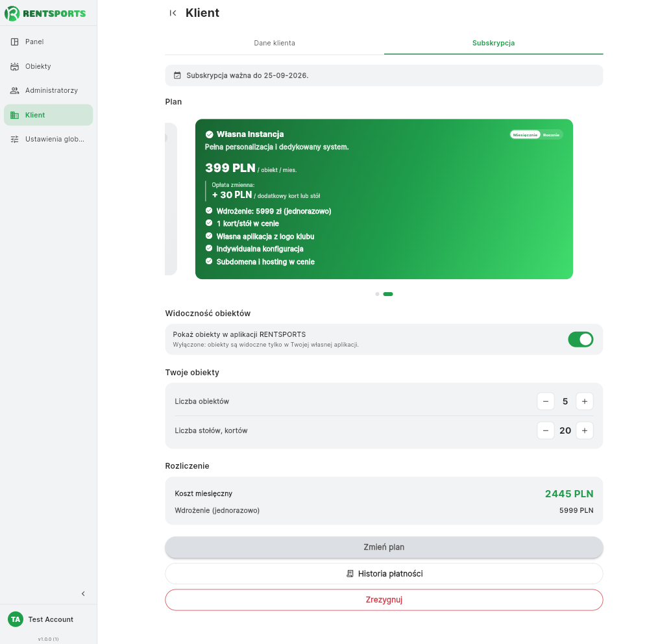Click the Panel dashboard icon
Image resolution: width=671 pixels, height=644 pixels.
tap(14, 42)
